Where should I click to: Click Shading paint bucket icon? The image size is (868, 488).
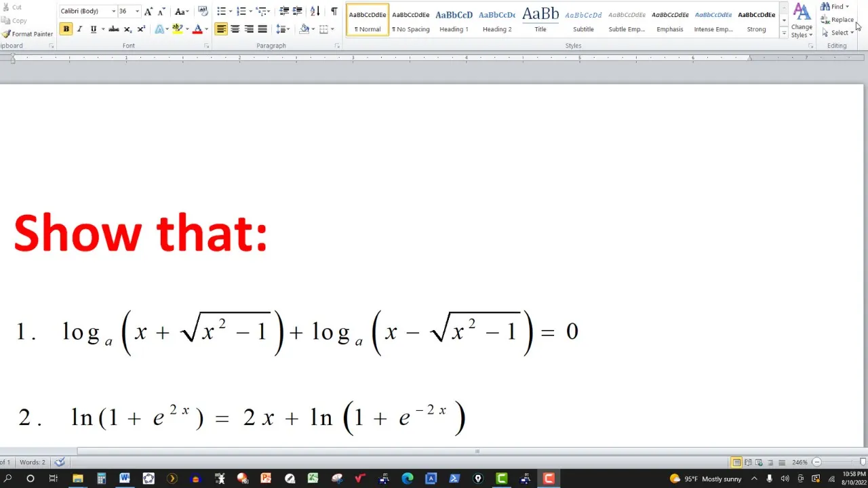tap(304, 29)
